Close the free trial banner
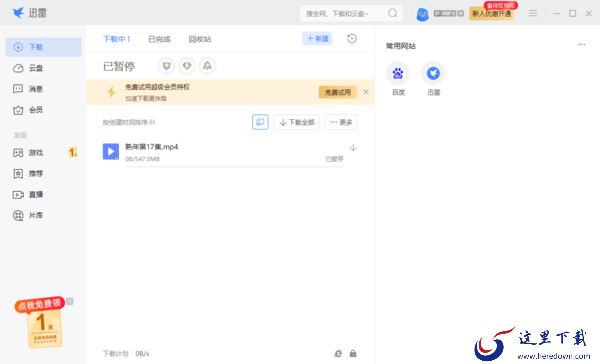Screen dimensions: 600x364 [366, 92]
